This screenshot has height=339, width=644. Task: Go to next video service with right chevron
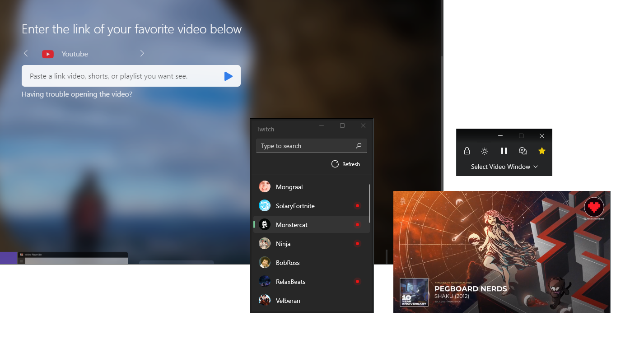(142, 54)
